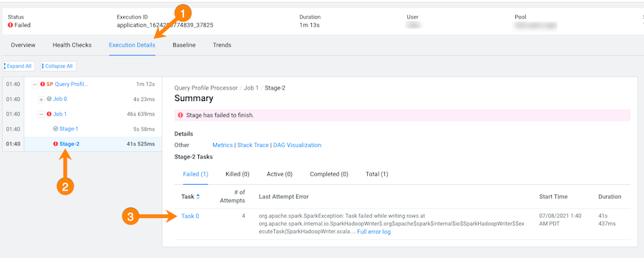Open the DAG Visualization link
The height and width of the screenshot is (258, 644).
point(298,145)
